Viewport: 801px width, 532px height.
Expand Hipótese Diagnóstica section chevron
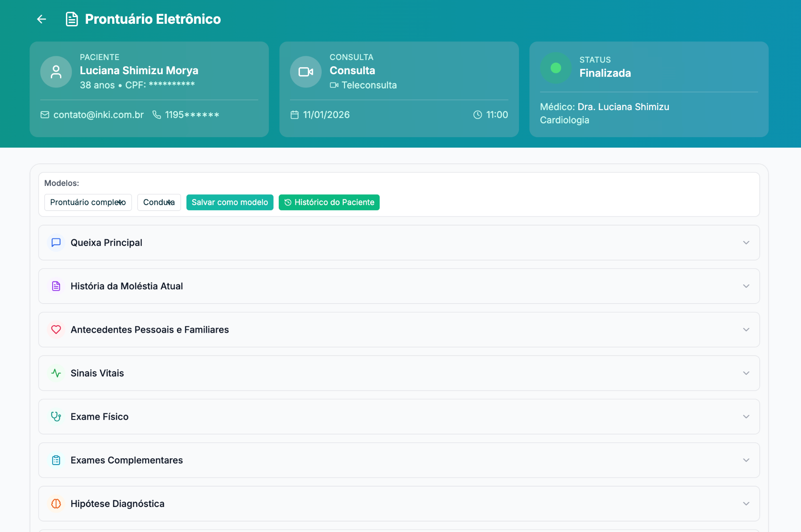click(746, 504)
